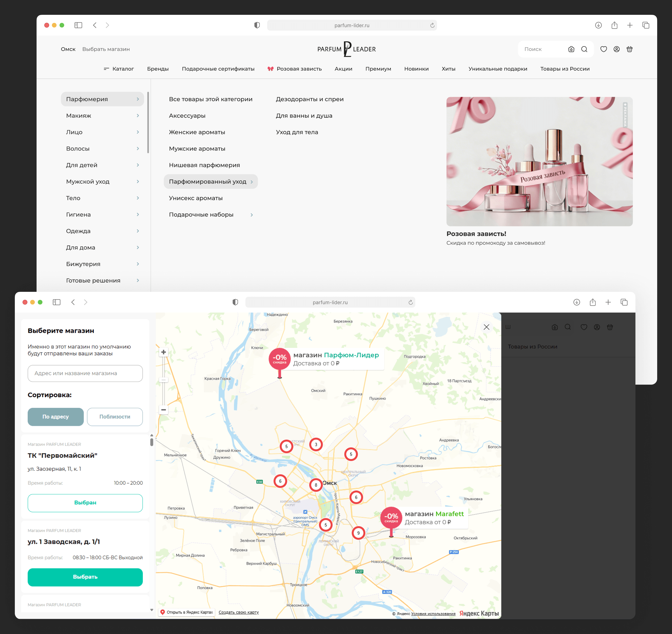Click download icon in top browser toolbar
This screenshot has height=634, width=672.
coord(598,25)
